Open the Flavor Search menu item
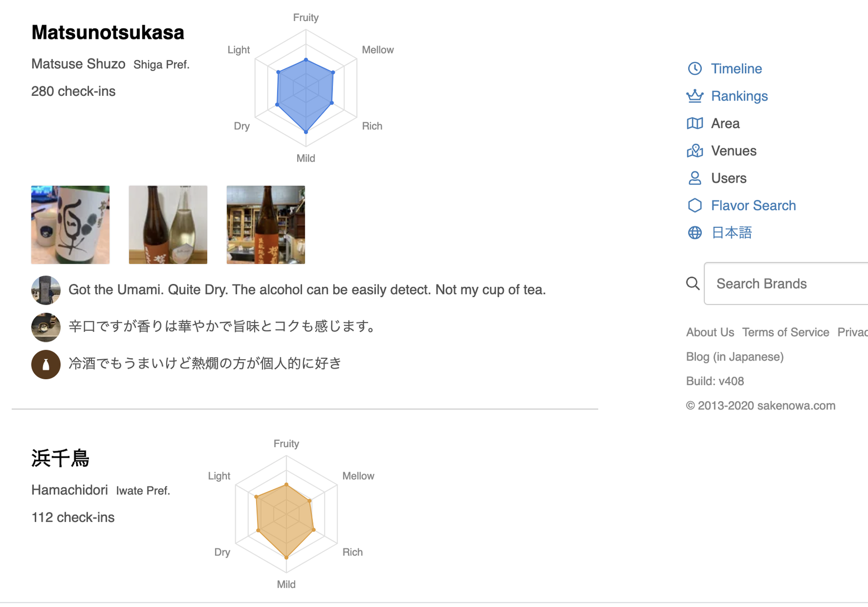 [x=753, y=206]
